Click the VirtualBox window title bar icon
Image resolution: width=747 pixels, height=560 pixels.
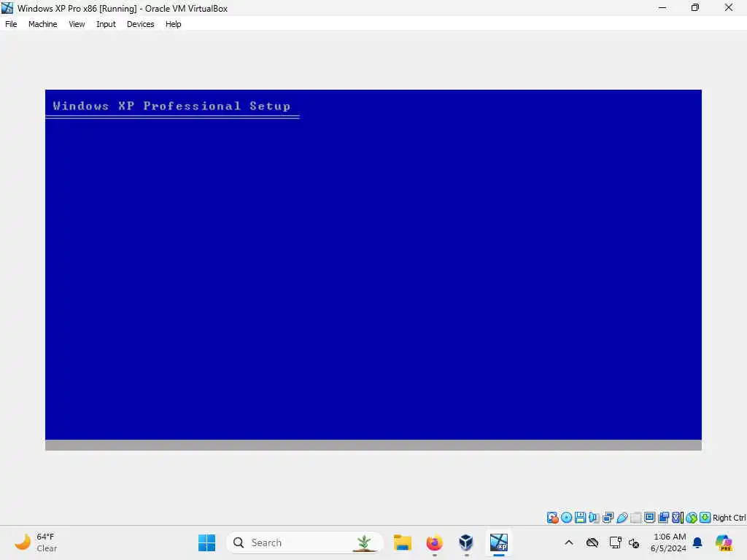7,8
